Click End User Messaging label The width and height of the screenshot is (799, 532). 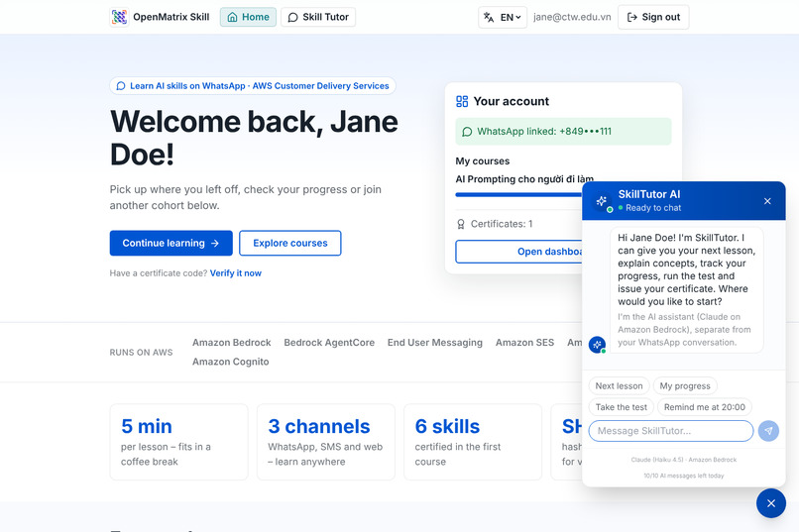[x=434, y=343]
